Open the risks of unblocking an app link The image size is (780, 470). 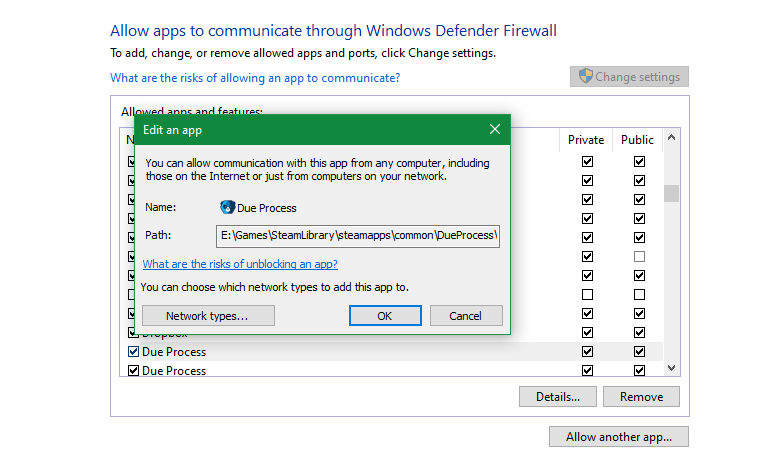(240, 264)
